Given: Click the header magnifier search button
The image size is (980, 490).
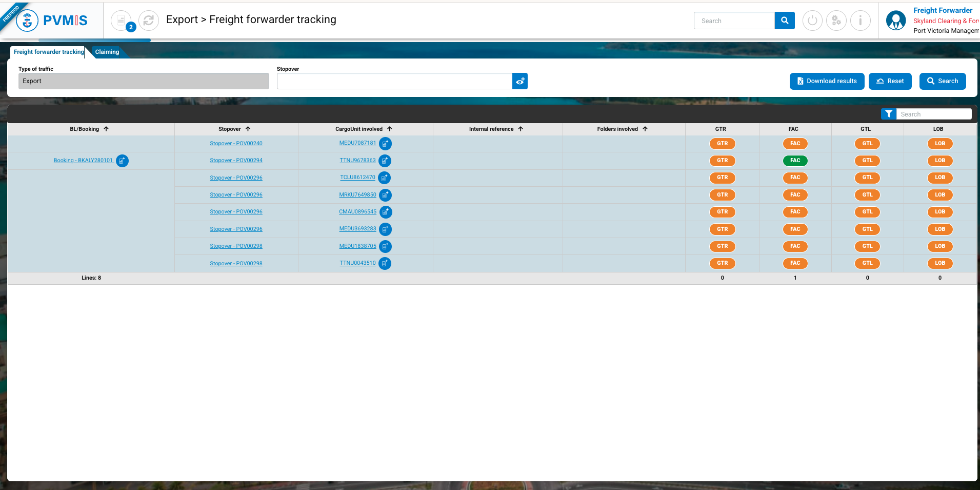Looking at the screenshot, I should 785,21.
